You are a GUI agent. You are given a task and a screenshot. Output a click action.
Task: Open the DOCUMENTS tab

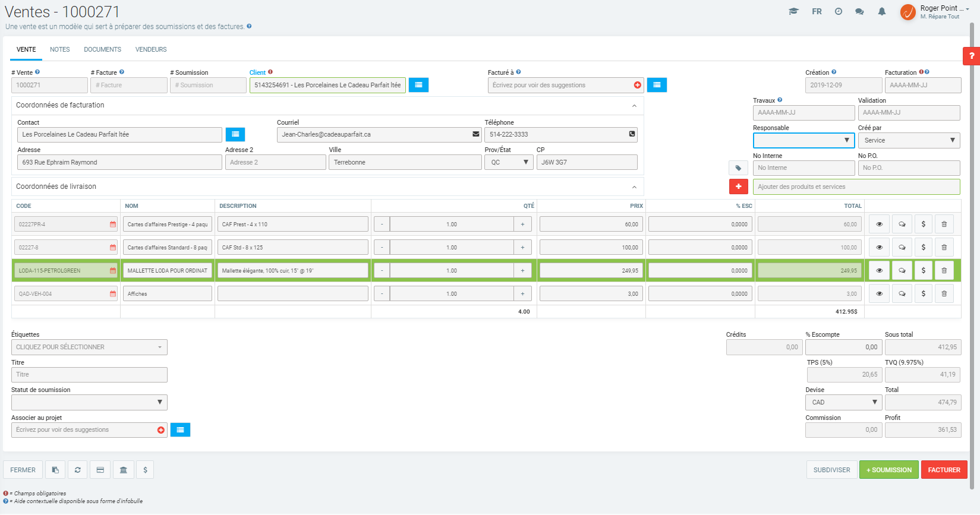(102, 49)
